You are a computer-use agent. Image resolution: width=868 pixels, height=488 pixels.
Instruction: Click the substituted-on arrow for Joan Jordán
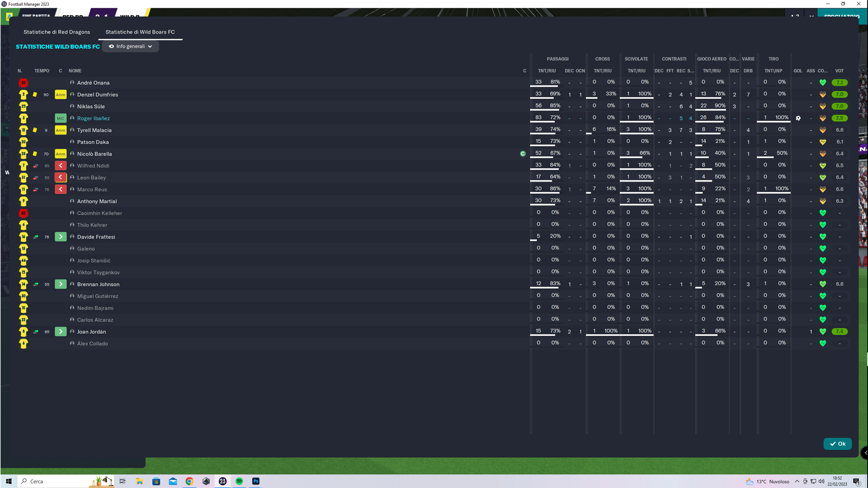click(x=60, y=332)
